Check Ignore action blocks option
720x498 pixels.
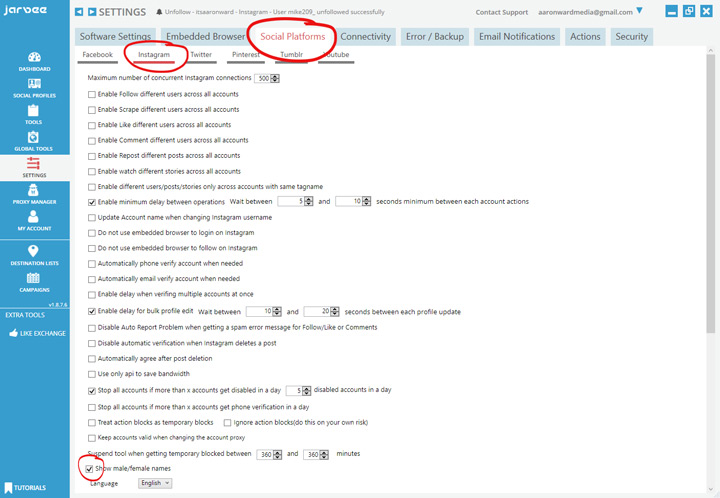point(227,423)
